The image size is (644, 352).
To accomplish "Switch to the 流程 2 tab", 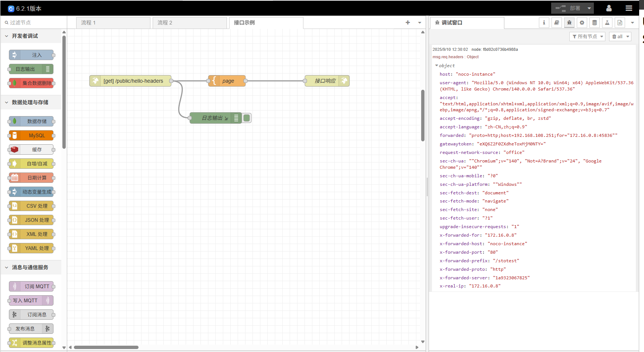I will point(165,23).
